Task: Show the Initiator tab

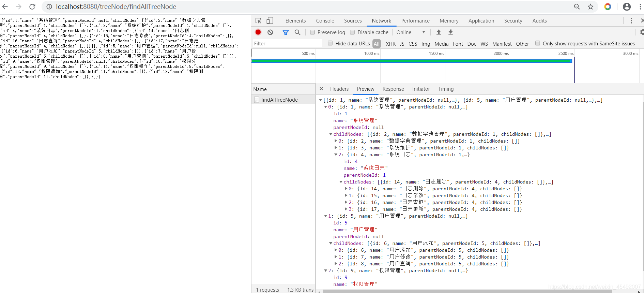Action: coord(421,89)
